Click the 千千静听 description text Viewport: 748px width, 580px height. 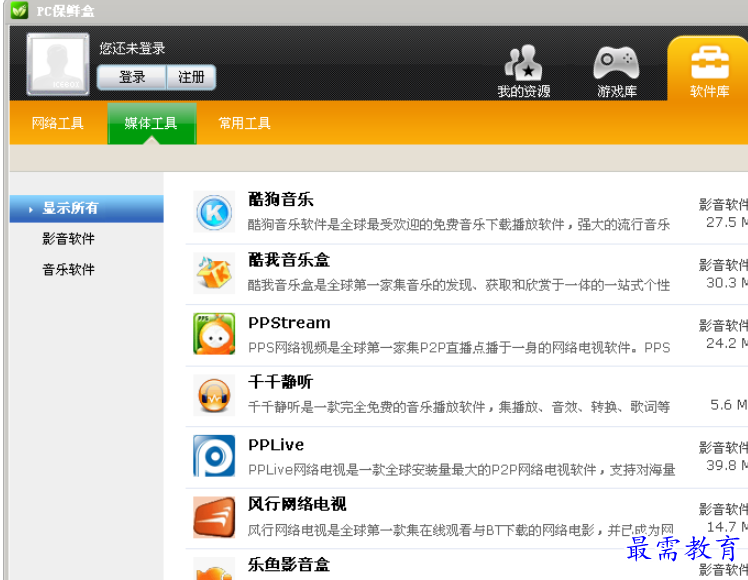tap(459, 407)
